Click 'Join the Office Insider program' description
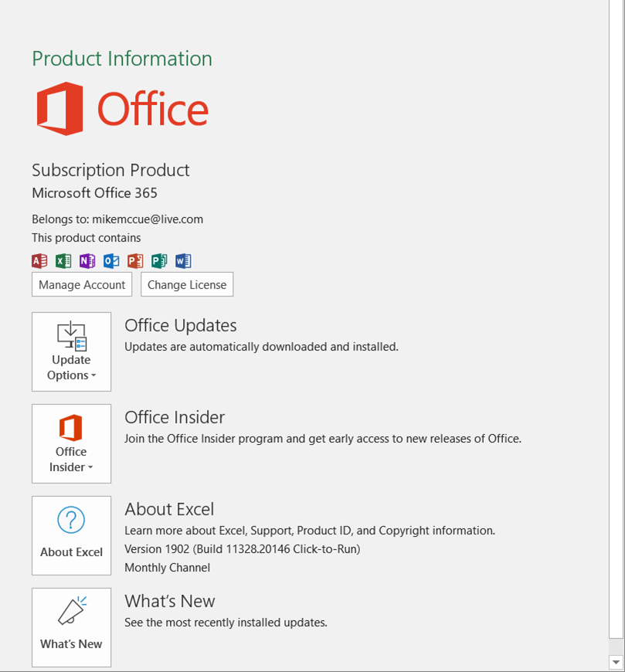 323,439
